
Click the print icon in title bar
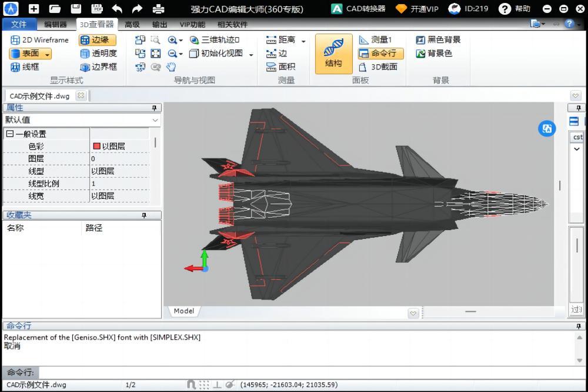tap(158, 9)
